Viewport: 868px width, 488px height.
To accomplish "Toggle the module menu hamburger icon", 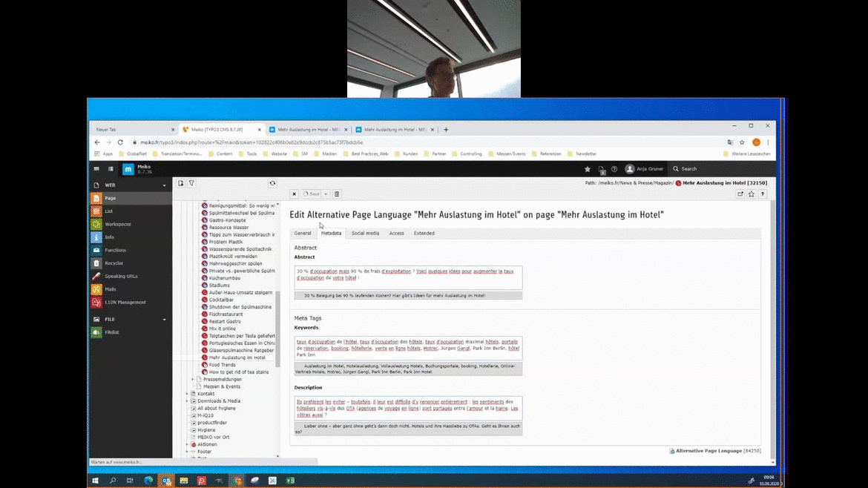I will pos(96,169).
